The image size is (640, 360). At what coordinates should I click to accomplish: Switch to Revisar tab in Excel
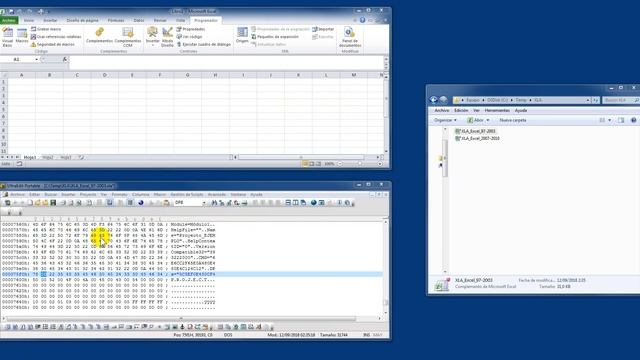pos(160,20)
